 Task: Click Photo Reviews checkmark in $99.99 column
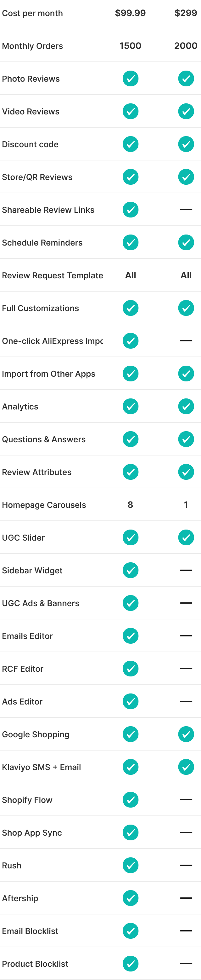130,79
